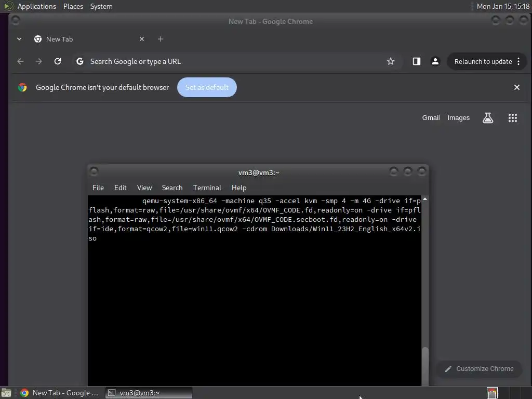
Task: Open the Chrome profile avatar
Action: point(435,61)
